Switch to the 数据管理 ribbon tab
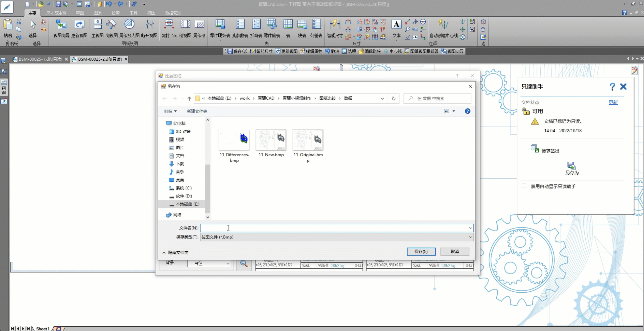644x331 pixels. click(x=173, y=13)
